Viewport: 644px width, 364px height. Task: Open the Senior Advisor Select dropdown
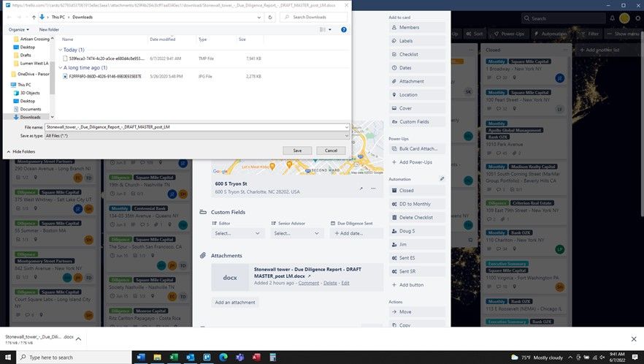[296, 233]
